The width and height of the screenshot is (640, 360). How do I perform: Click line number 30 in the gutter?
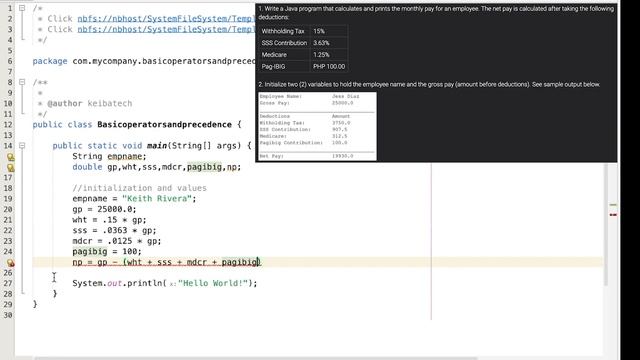click(x=8, y=315)
